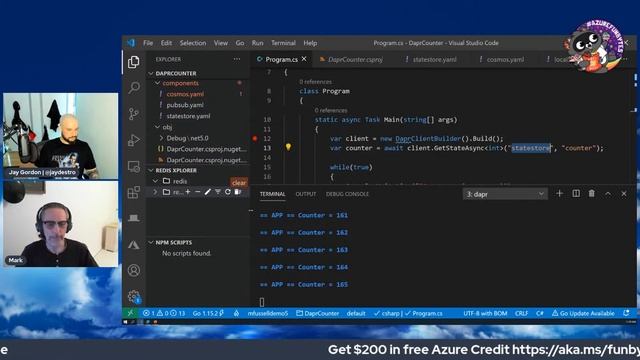Click CRLF line ending in status bar
Image resolution: width=640 pixels, height=360 pixels.
(521, 313)
